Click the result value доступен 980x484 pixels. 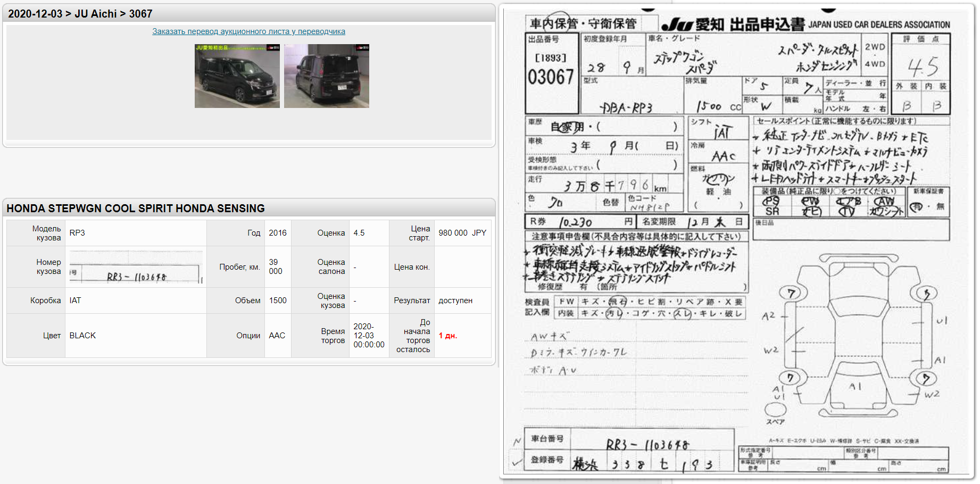coord(455,301)
